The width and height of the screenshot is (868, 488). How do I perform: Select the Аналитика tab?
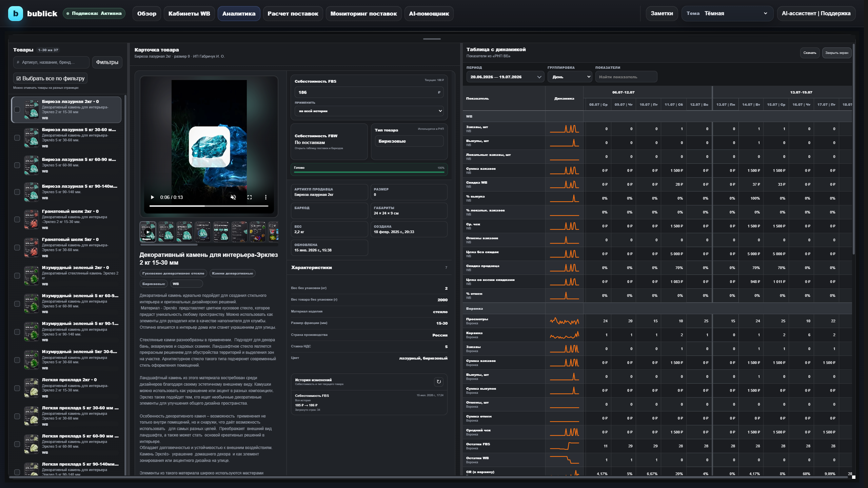[239, 14]
